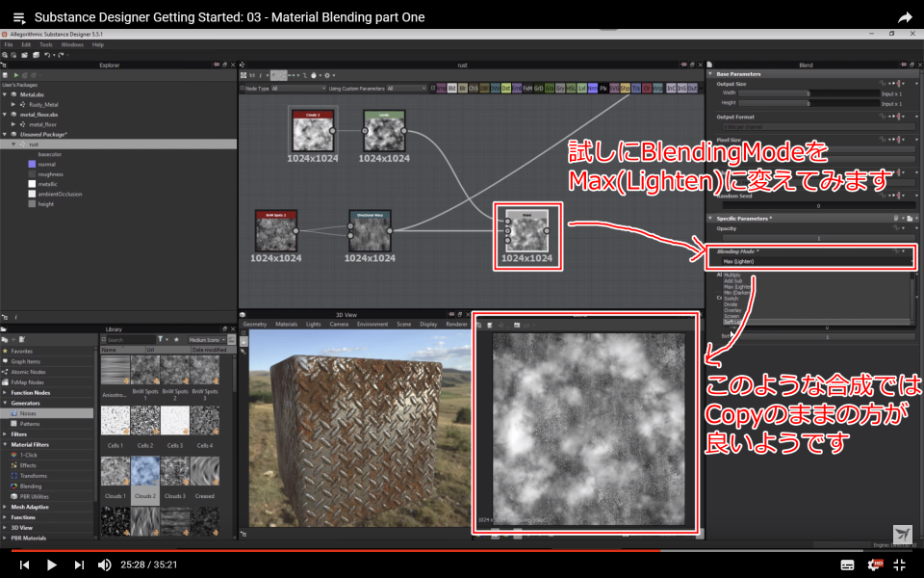Add the Sharpen node shortcut 'Shp'
This screenshot has width=924, height=578.
(x=625, y=88)
